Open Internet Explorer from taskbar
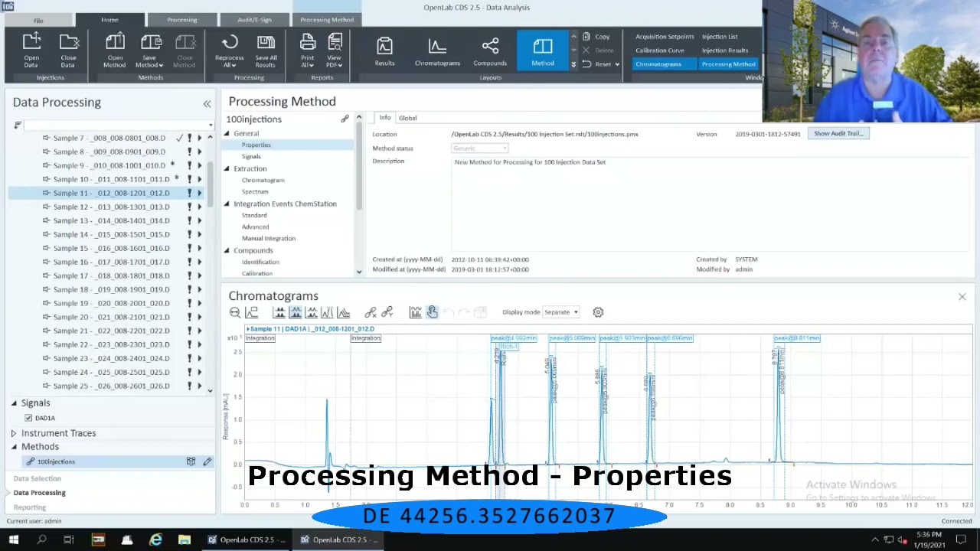This screenshot has height=551, width=980. click(x=155, y=540)
